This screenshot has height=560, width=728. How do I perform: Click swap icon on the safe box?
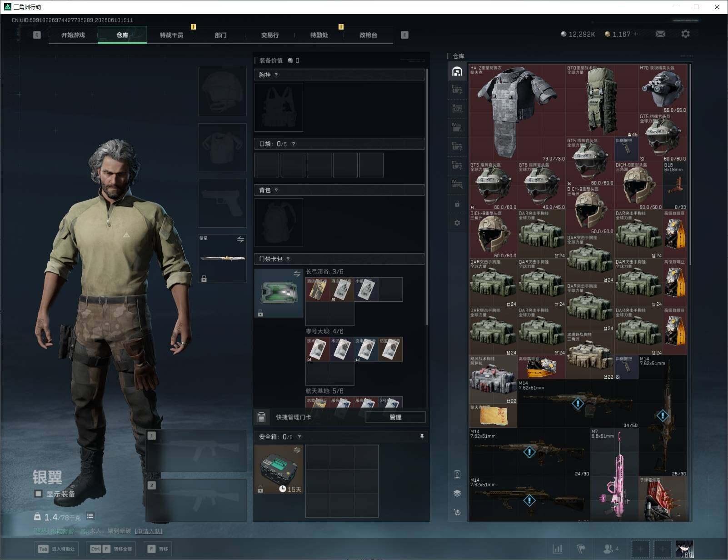tap(297, 450)
